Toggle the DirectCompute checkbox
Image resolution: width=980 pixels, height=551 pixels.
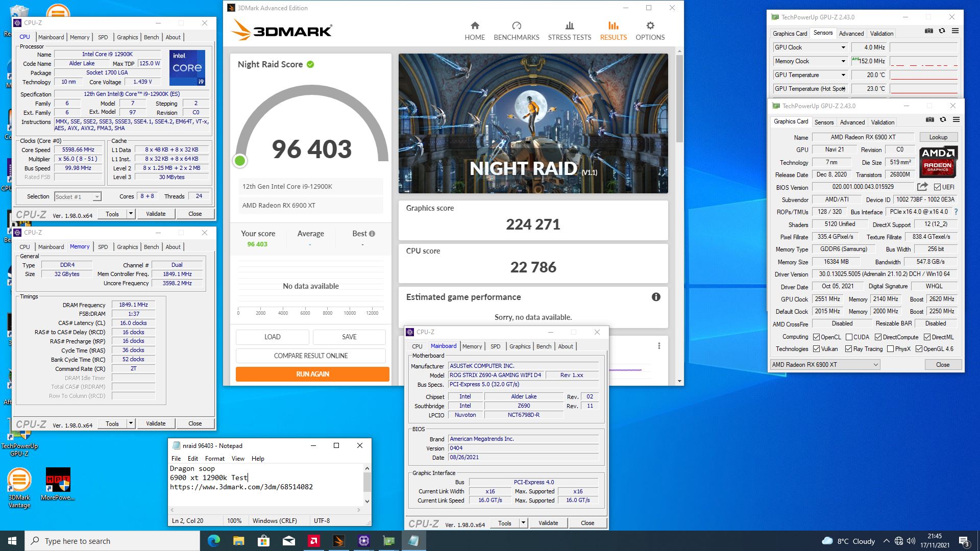[x=878, y=337]
